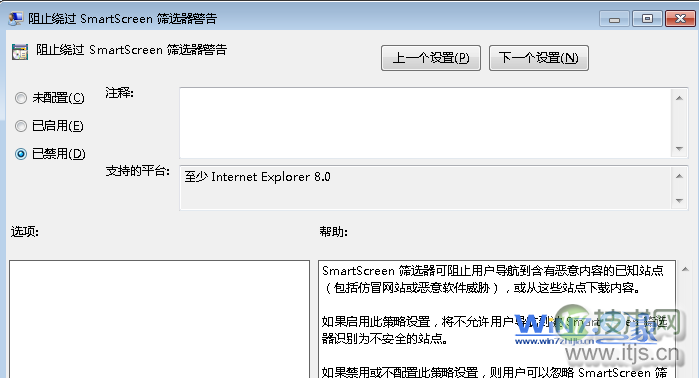This screenshot has width=699, height=378.
Task: Click the window icon in the title bar
Action: click(x=16, y=18)
